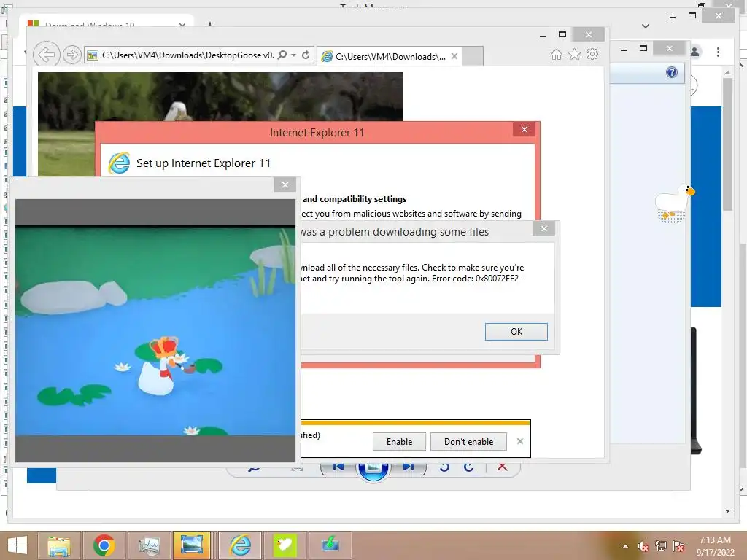Image resolution: width=747 pixels, height=560 pixels.
Task: Open a new blank IE tab
Action: (473, 56)
